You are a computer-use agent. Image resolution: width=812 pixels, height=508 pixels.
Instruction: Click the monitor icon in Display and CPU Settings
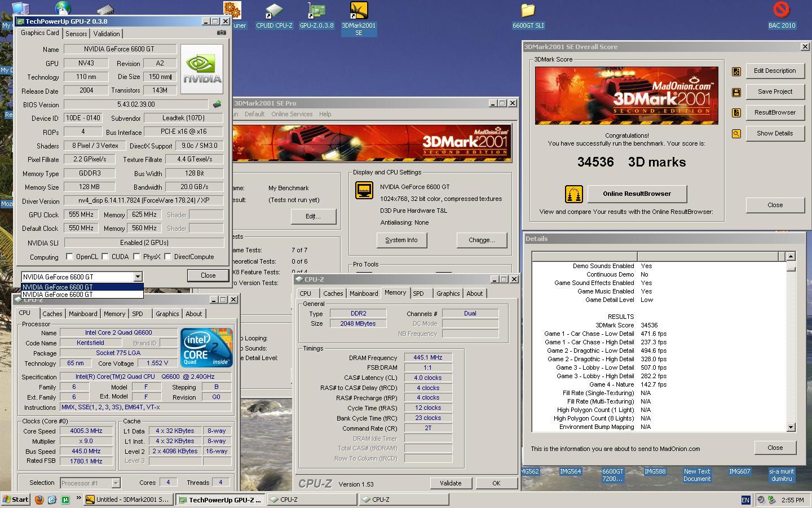pos(364,190)
